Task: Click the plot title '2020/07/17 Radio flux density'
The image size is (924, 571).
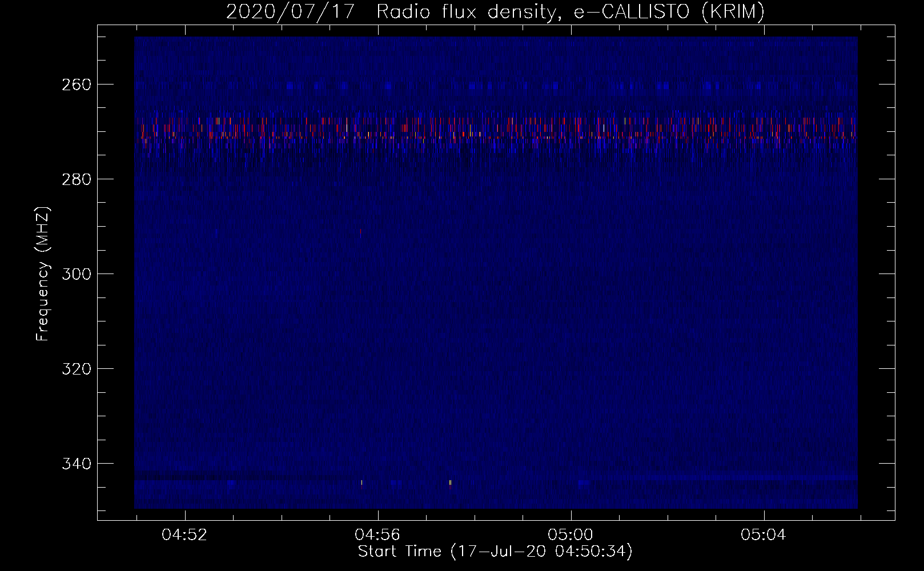Action: (496, 12)
